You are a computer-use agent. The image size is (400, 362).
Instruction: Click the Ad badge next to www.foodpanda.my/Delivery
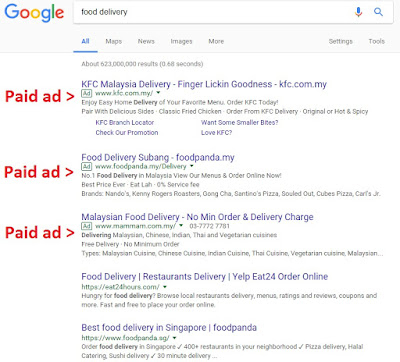point(87,166)
